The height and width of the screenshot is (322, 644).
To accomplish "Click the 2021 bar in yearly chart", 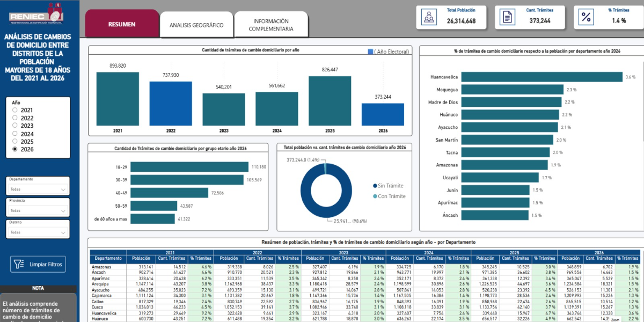I will point(118,99).
